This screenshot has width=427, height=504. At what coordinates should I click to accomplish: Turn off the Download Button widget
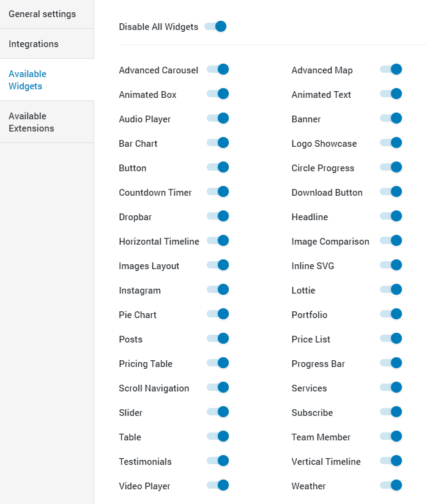point(391,192)
